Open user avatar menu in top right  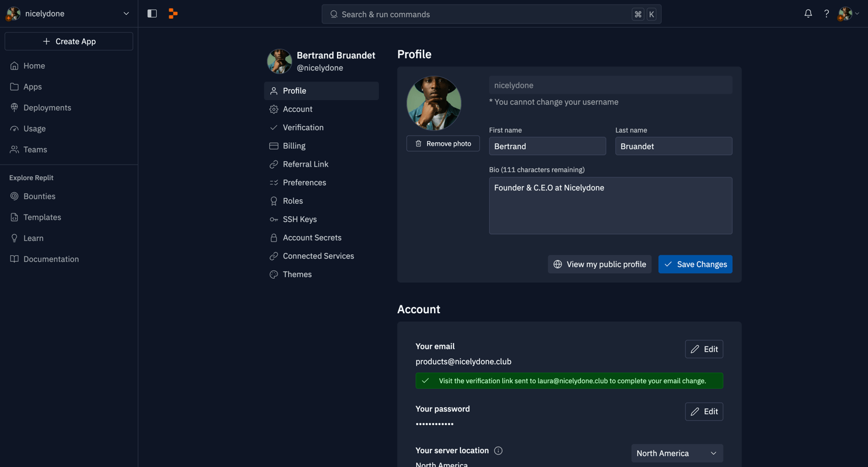(x=848, y=14)
